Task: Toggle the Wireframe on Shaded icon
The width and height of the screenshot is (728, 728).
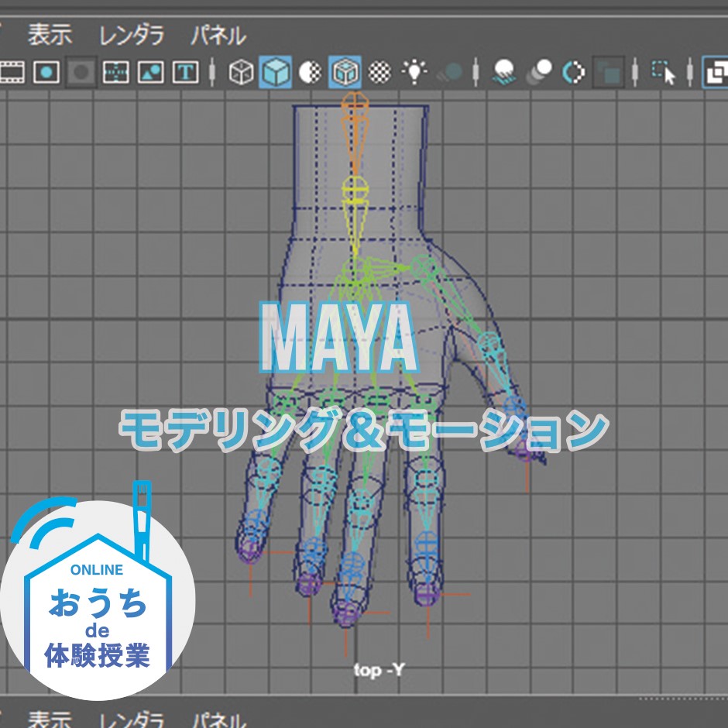Action: pyautogui.click(x=345, y=73)
